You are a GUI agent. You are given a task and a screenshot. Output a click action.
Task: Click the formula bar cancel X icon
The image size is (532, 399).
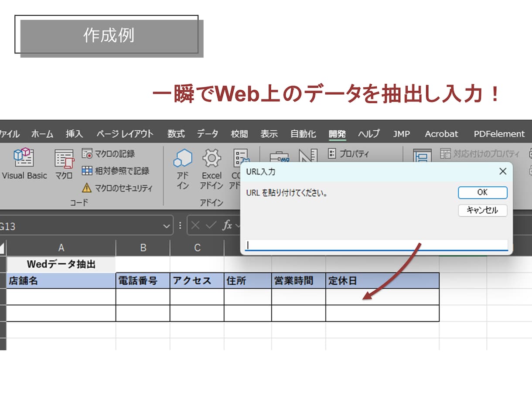[196, 225]
